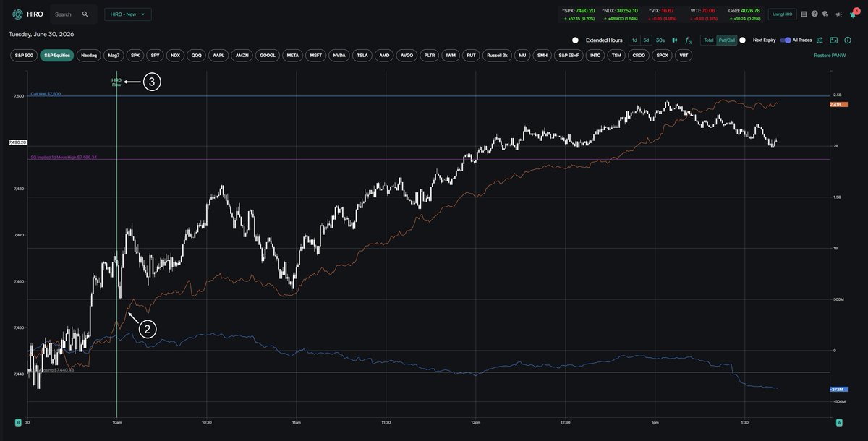Click the green B marker at chart bottom left
The width and height of the screenshot is (868, 441).
point(18,421)
